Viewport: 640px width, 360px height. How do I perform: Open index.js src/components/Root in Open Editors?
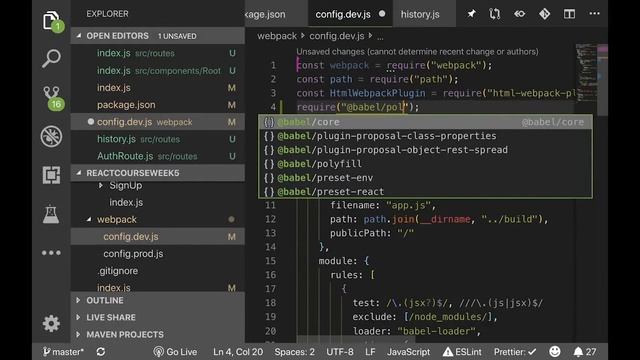point(158,71)
